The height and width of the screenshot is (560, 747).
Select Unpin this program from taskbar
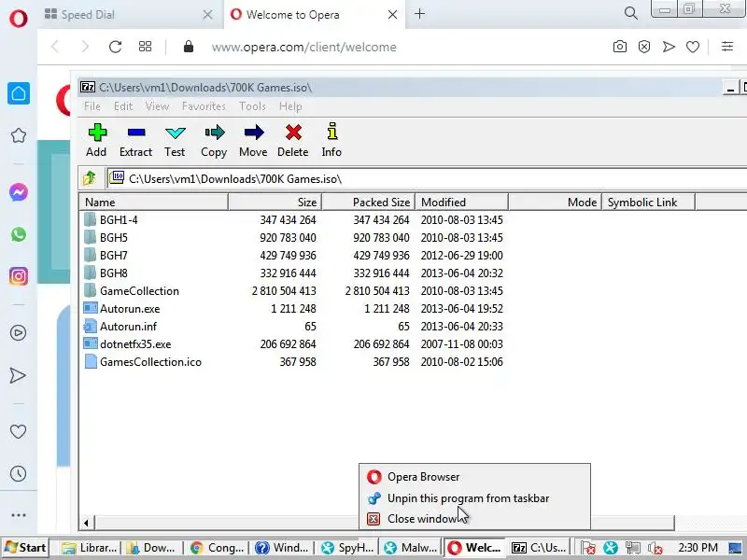pyautogui.click(x=474, y=498)
